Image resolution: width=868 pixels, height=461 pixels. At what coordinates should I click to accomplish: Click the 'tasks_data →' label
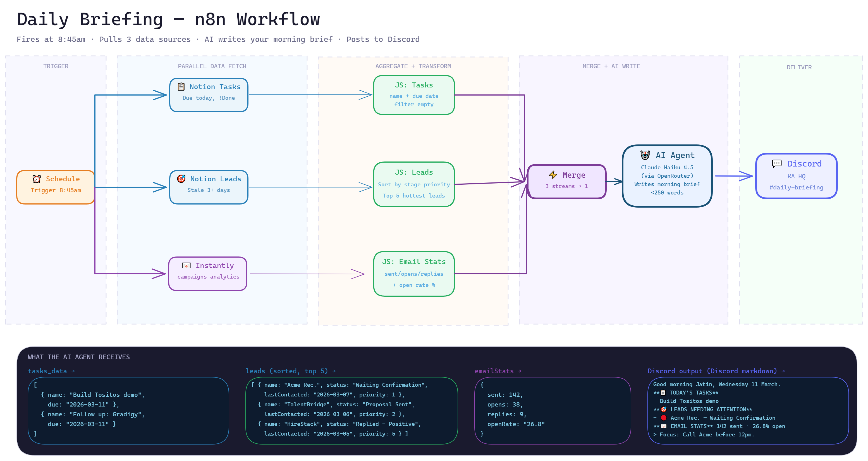click(x=51, y=371)
